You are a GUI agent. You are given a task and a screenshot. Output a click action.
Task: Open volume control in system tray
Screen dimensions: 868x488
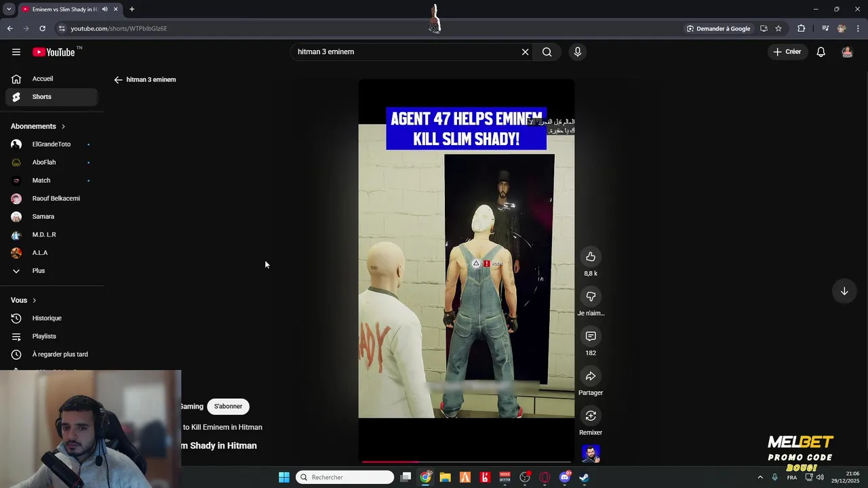coord(820,477)
